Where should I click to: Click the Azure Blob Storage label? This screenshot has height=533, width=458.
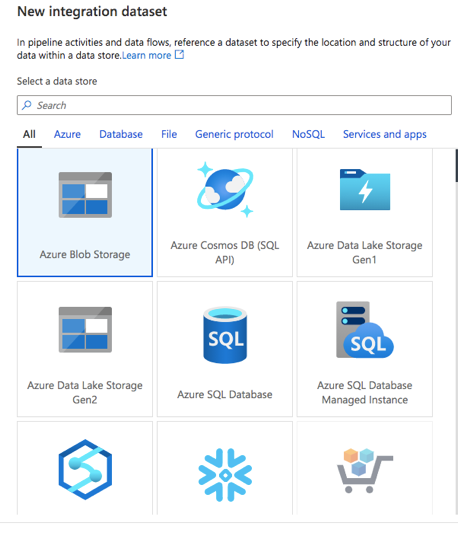click(x=85, y=254)
